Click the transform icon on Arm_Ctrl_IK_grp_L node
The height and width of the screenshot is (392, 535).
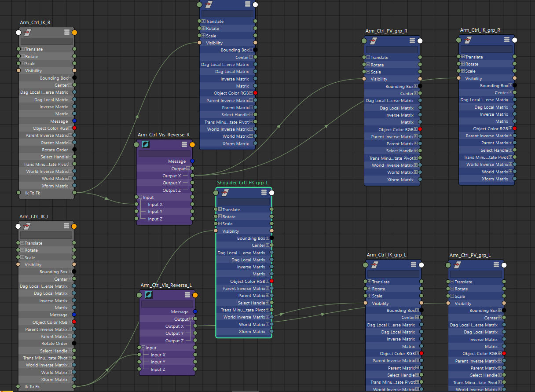375,265
